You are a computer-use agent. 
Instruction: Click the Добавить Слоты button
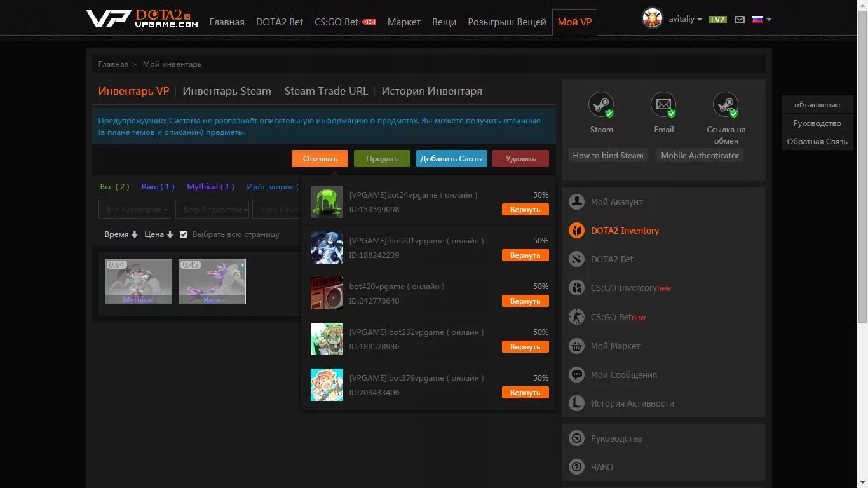pyautogui.click(x=452, y=159)
